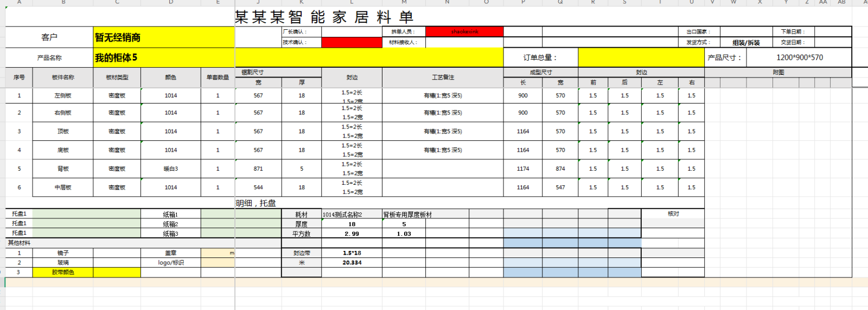Select the 右侧板 part name cell
868x310 pixels.
[63, 113]
